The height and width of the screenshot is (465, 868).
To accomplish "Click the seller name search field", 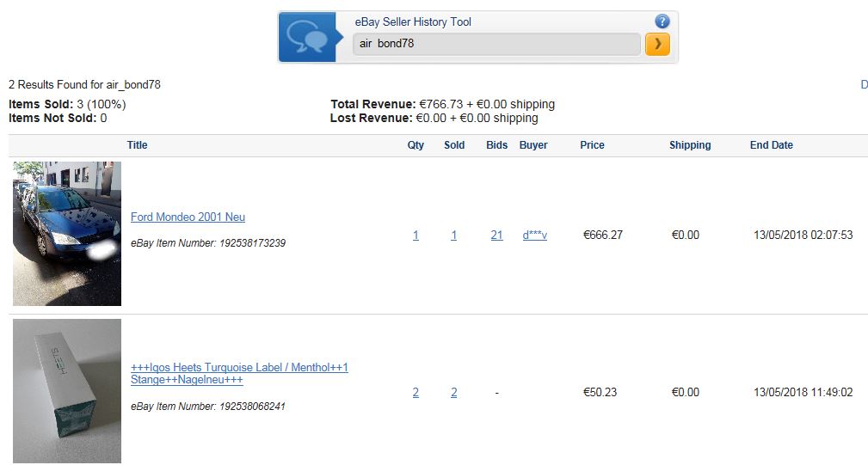I will point(496,44).
